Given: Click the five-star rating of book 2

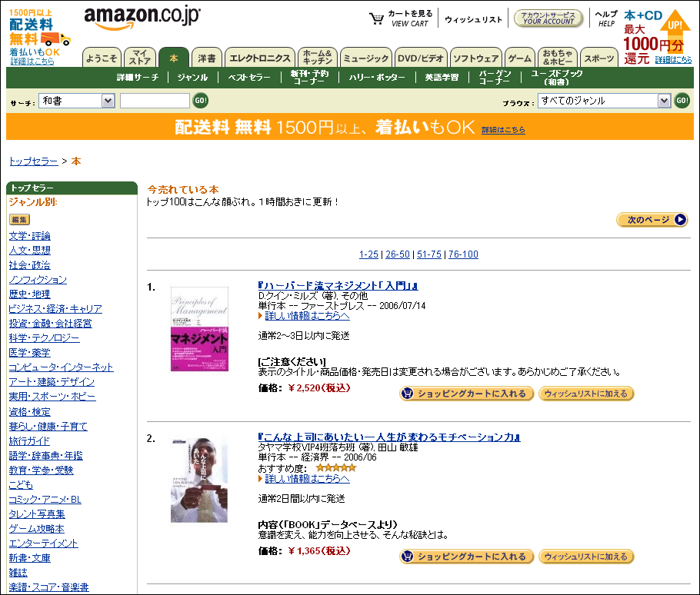Looking at the screenshot, I should [335, 468].
